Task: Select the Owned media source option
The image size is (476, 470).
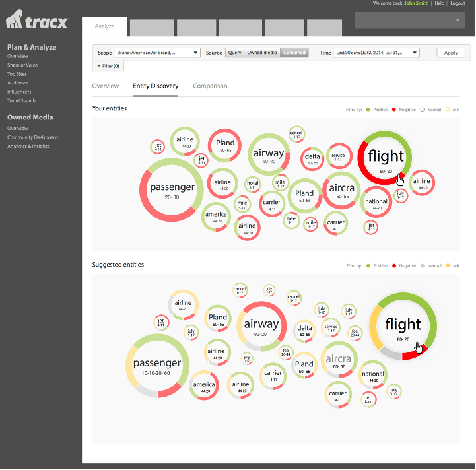Action: [x=262, y=53]
